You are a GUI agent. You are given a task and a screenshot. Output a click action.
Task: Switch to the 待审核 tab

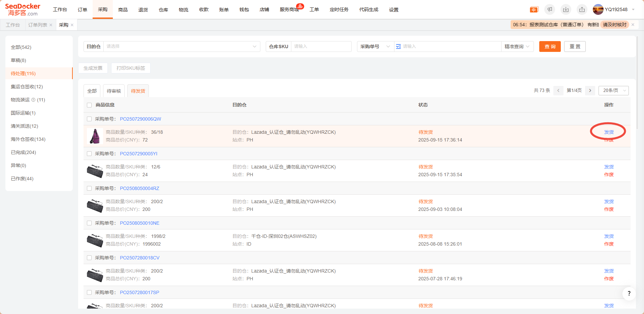[x=114, y=91]
